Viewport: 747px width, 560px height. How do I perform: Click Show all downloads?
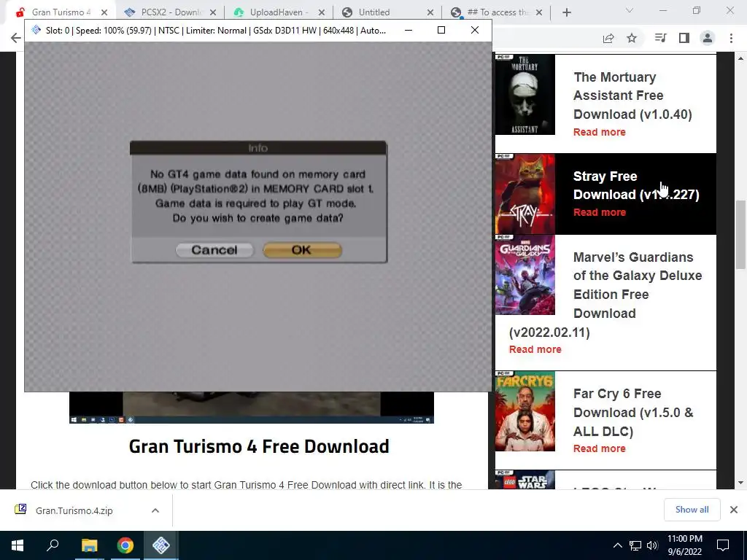pos(692,510)
